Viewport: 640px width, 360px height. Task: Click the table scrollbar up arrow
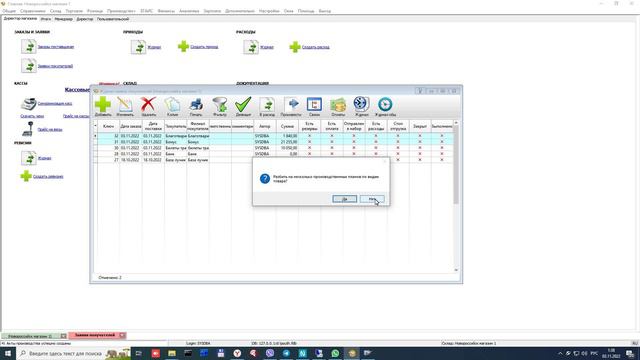[456, 123]
